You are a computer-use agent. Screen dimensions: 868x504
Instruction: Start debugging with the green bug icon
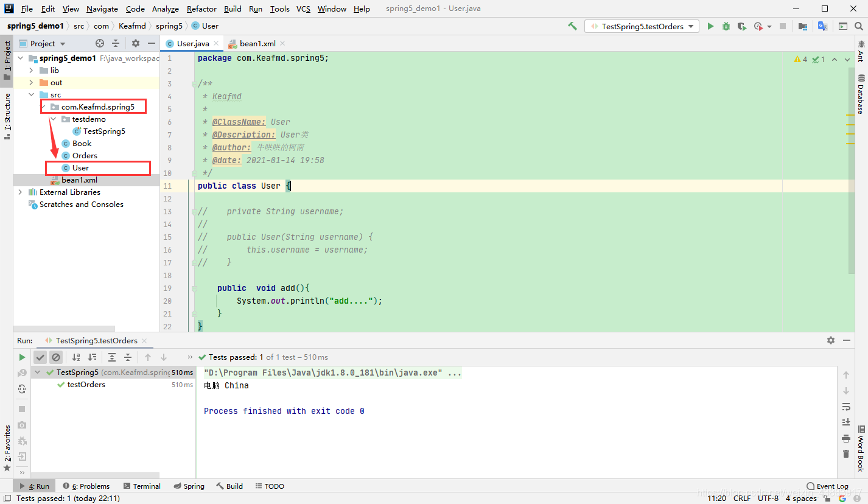726,26
